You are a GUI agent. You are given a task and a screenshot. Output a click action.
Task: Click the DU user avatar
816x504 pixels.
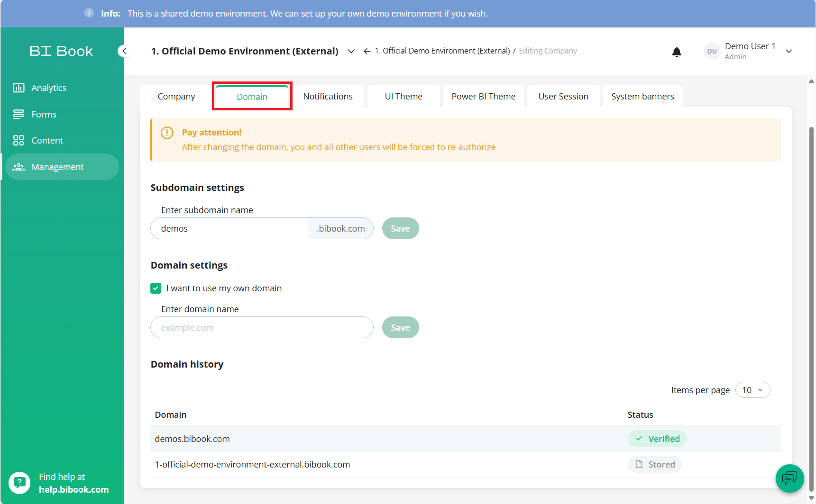(x=712, y=51)
